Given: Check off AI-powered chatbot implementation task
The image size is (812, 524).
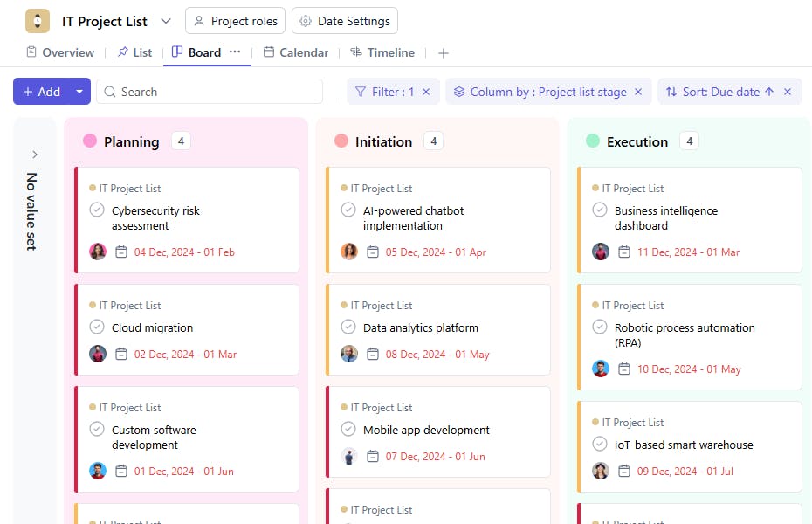Looking at the screenshot, I should coord(348,210).
